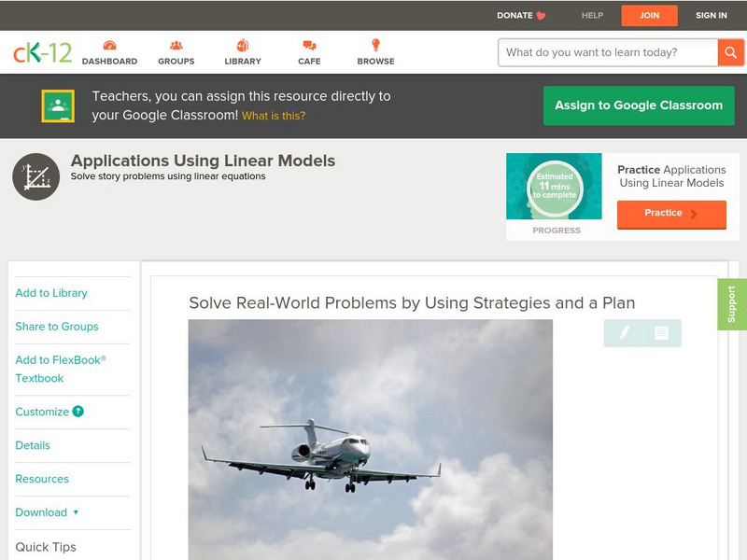The width and height of the screenshot is (747, 560).
Task: Open the notes tool icon
Action: [661, 333]
